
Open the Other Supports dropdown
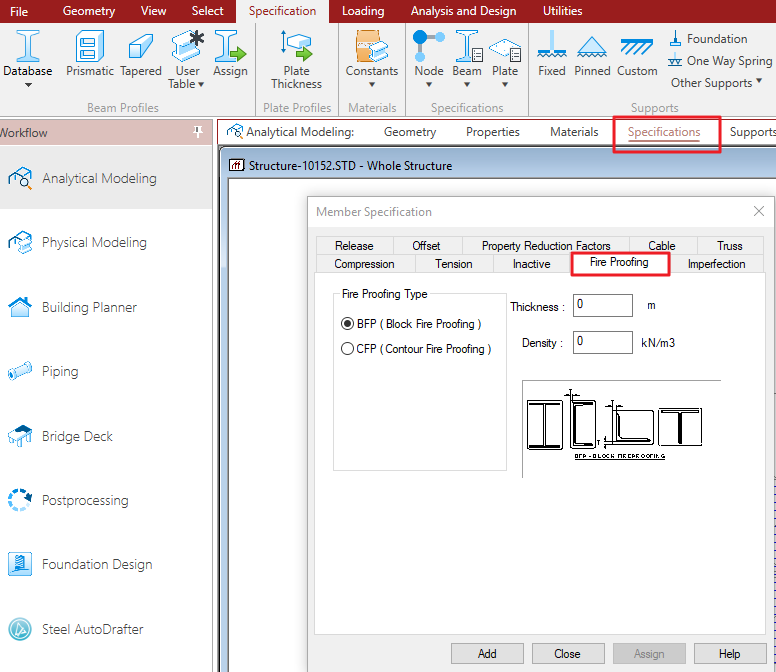coord(716,83)
